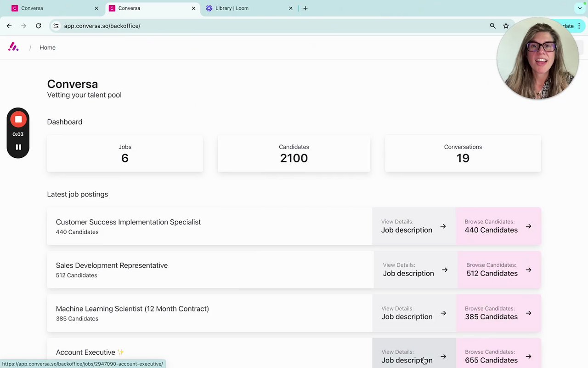Switch to the Library | Loom tab
The height and width of the screenshot is (368, 588).
(x=250, y=8)
